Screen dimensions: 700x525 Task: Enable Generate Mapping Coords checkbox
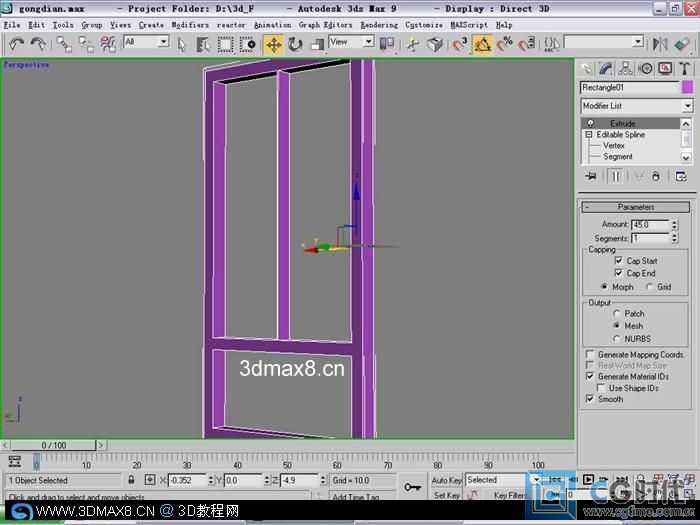pyautogui.click(x=590, y=354)
